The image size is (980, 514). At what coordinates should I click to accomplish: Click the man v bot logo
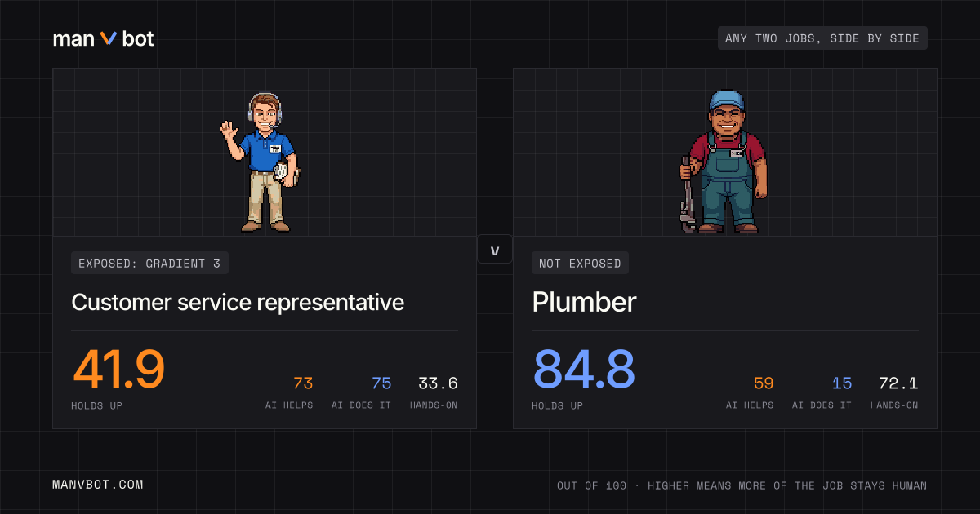(103, 38)
